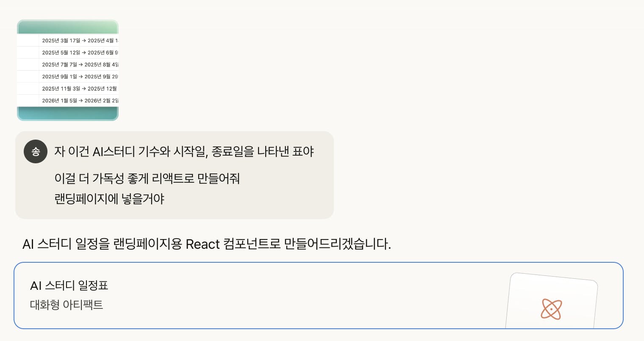Click empty right side of user message bubble

288,190
